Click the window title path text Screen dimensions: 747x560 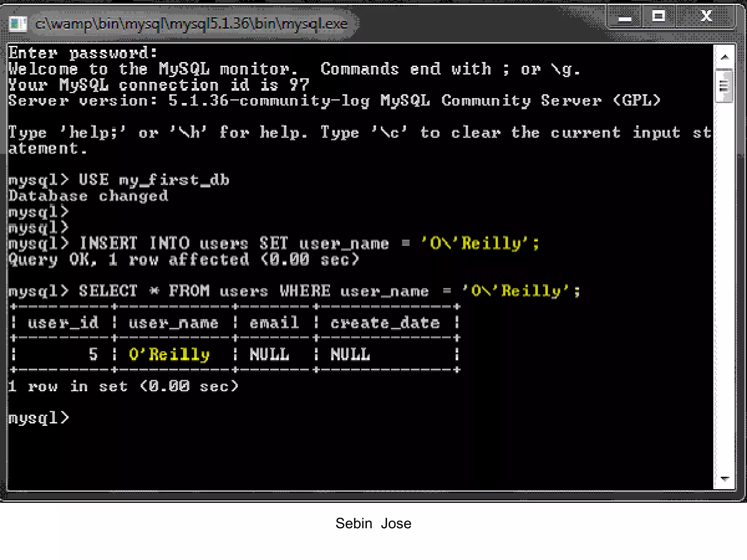pos(191,24)
